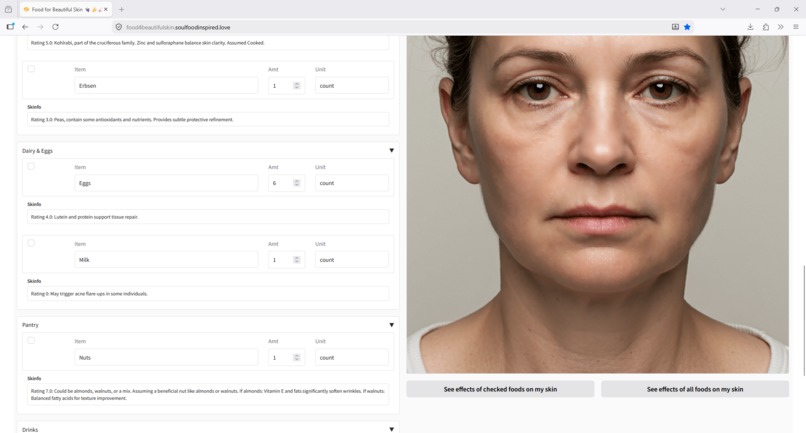806x433 pixels.
Task: Click the Dairy & Eggs section heading
Action: [38, 151]
